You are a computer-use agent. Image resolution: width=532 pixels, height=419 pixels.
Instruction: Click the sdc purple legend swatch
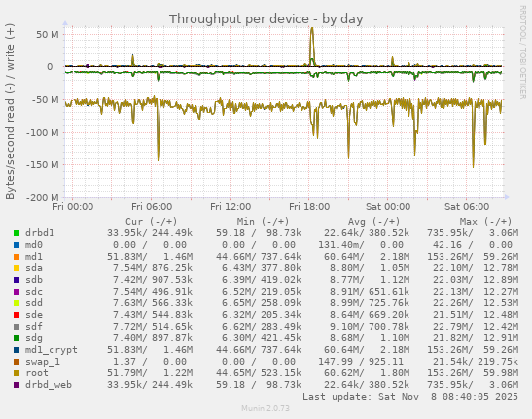tap(17, 292)
